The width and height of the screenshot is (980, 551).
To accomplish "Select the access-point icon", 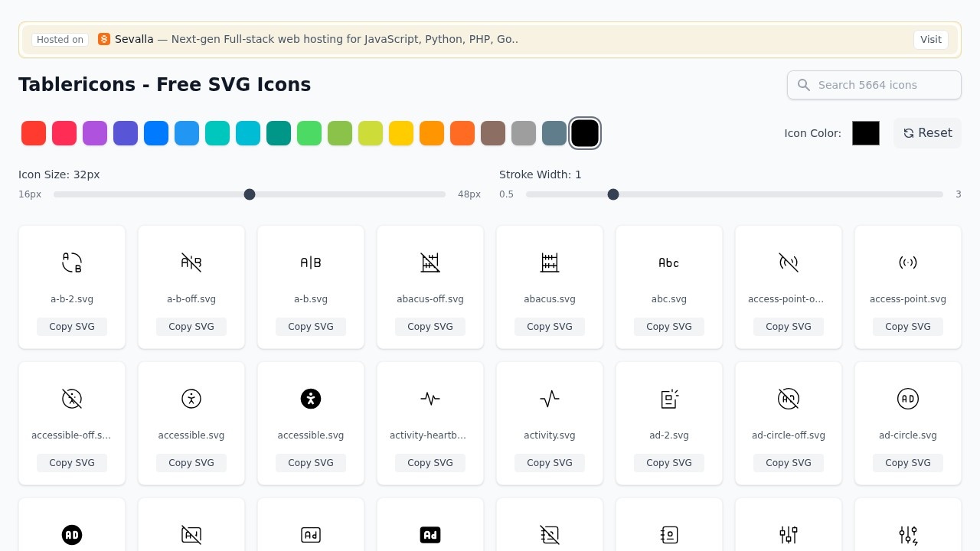I will tap(908, 262).
